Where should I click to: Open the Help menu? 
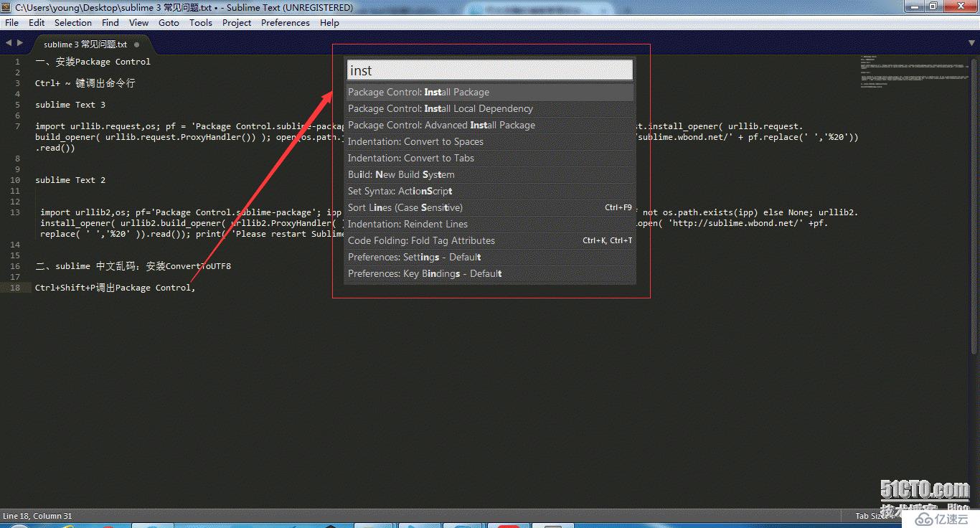coord(329,23)
